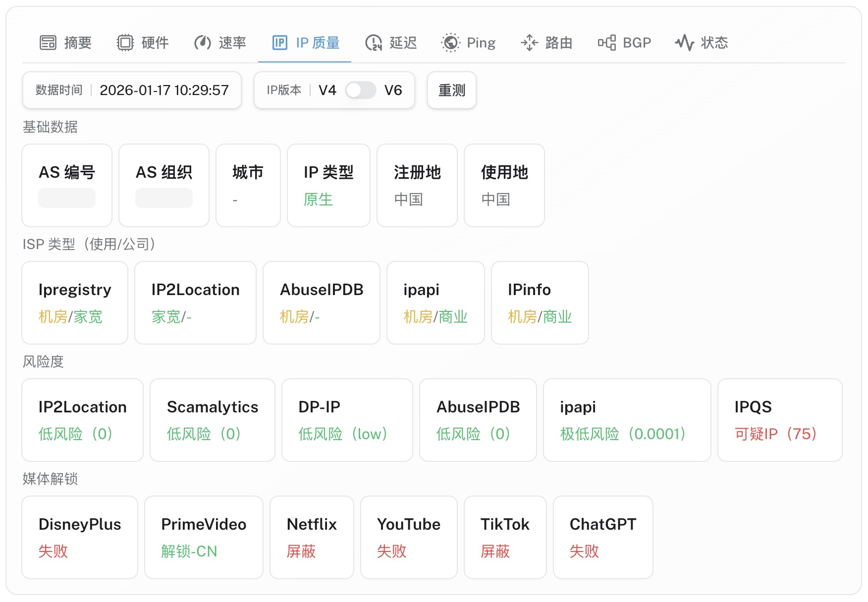
Task: Toggle the IP version V4/V6 switch
Action: [360, 91]
